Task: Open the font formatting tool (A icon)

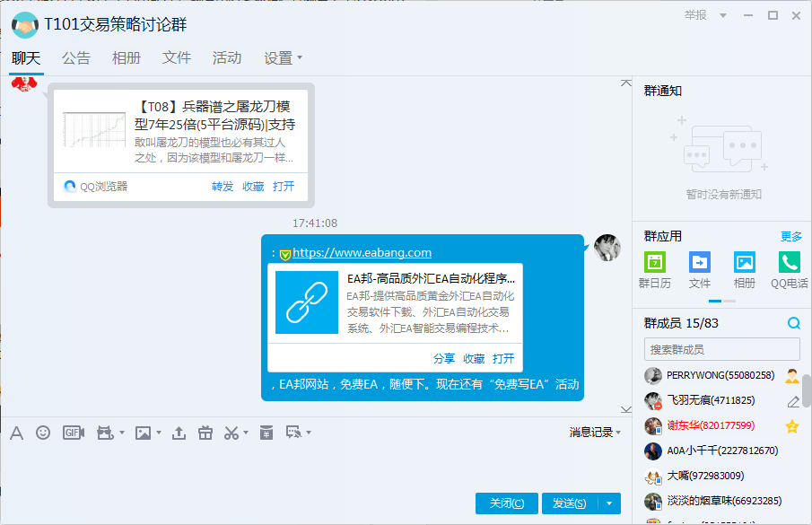Action: coord(16,433)
